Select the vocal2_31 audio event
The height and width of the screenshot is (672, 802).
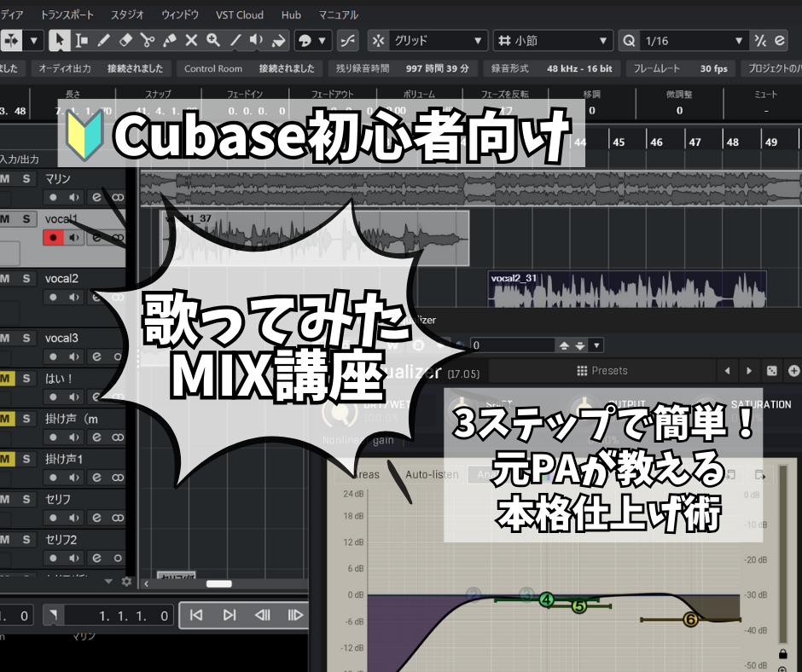click(x=627, y=289)
